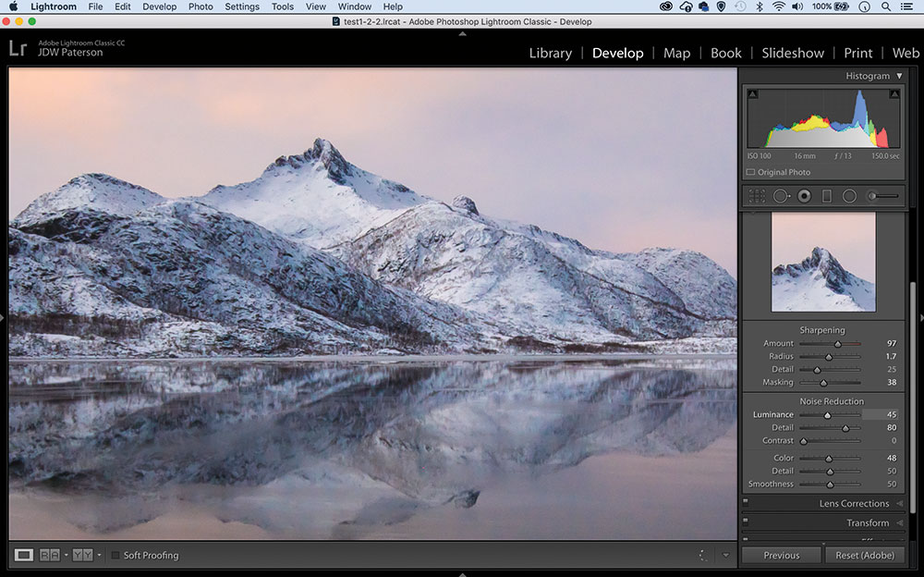
Task: Click the volume speaker icon
Action: coord(796,6)
